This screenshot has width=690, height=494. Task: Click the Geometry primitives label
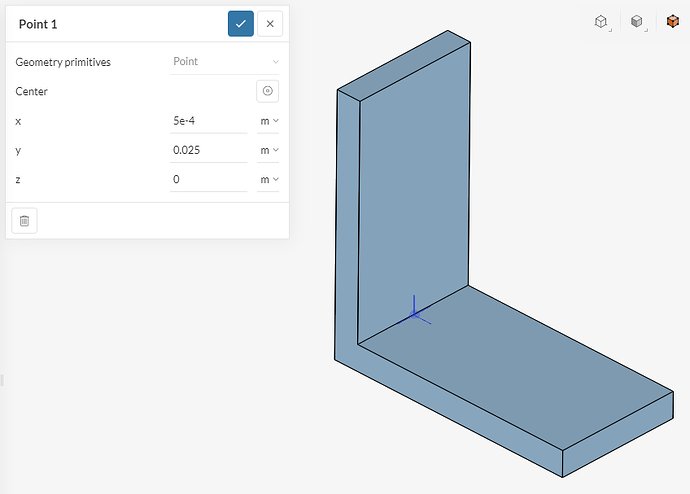click(x=63, y=62)
